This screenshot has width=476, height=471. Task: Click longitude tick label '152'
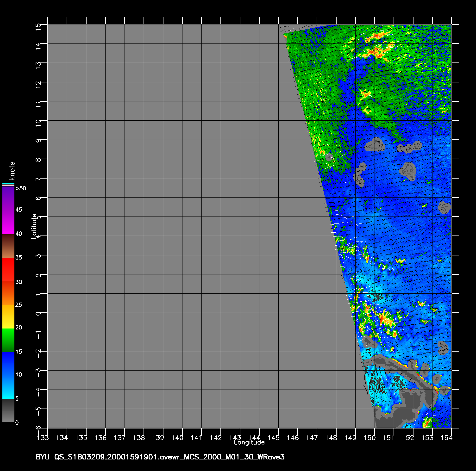pos(408,438)
